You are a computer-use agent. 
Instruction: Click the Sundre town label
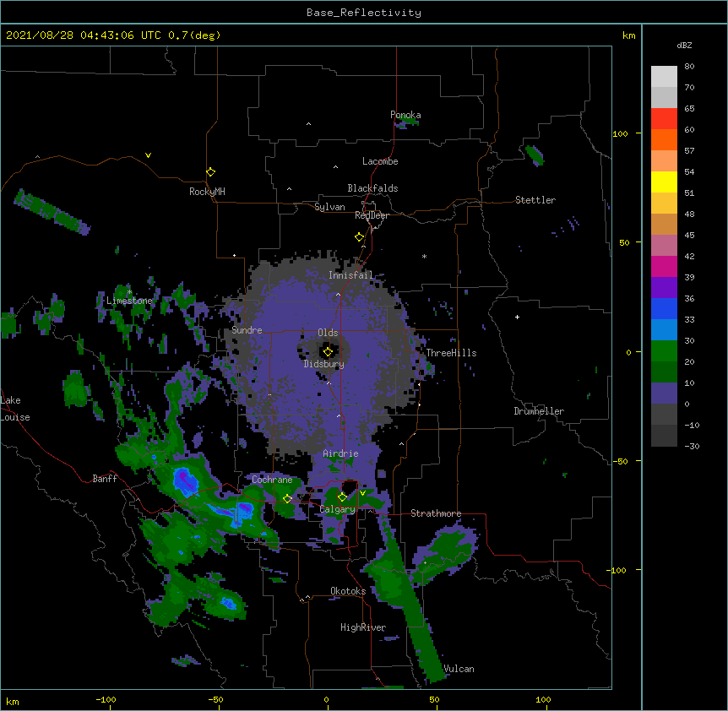click(x=247, y=330)
